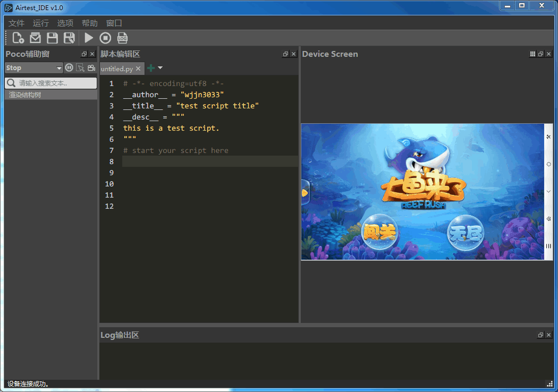The width and height of the screenshot is (558, 392).
Task: Open the 运行 menu
Action: tap(40, 23)
